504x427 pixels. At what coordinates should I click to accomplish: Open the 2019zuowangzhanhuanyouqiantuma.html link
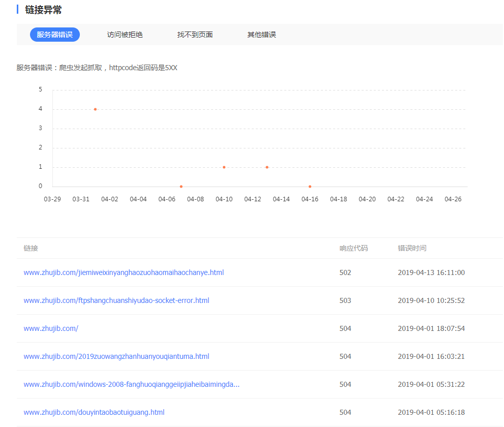point(116,356)
